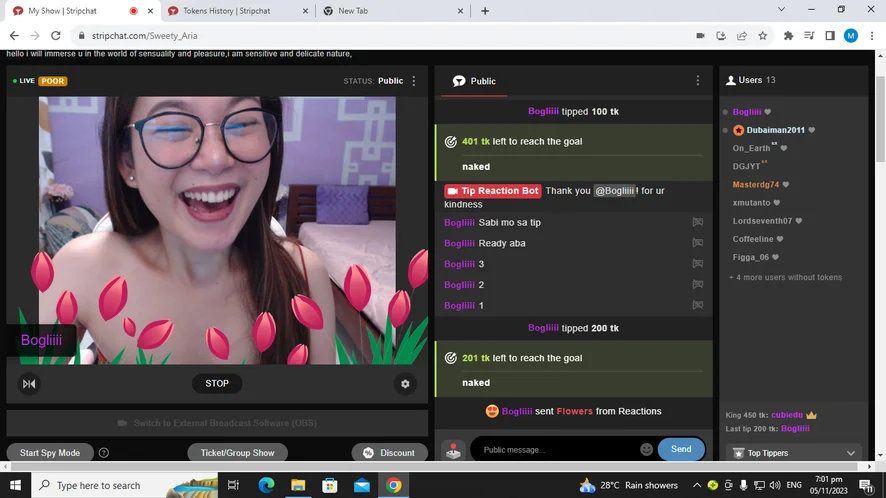
Task: Open the video settings gear icon
Action: pyautogui.click(x=405, y=383)
